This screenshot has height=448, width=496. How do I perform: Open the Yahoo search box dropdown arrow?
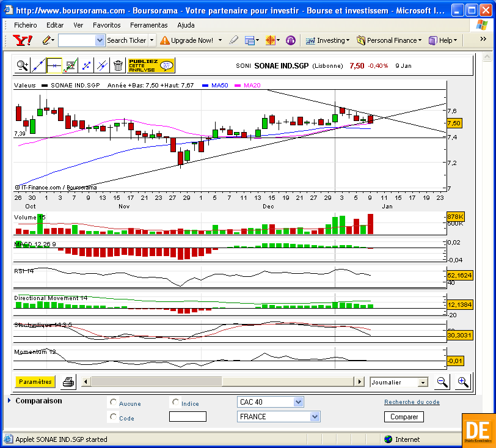(x=100, y=40)
